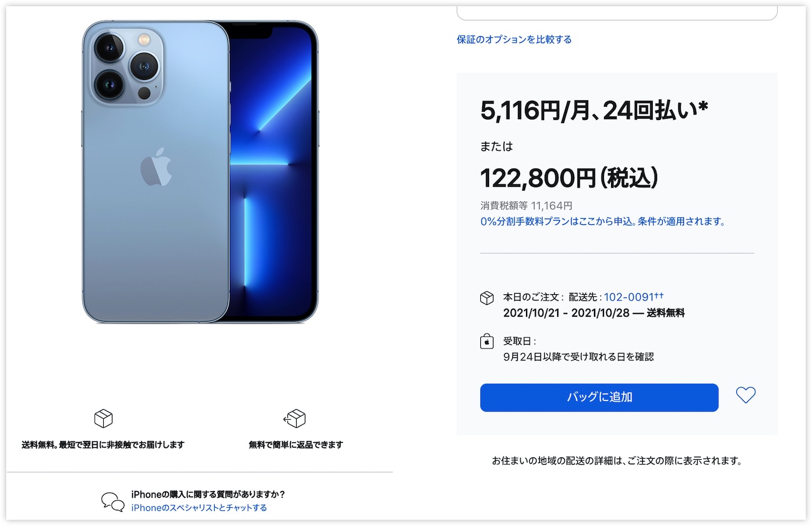The height and width of the screenshot is (526, 812).
Task: Add to favorites with the heart icon
Action: coord(746,395)
